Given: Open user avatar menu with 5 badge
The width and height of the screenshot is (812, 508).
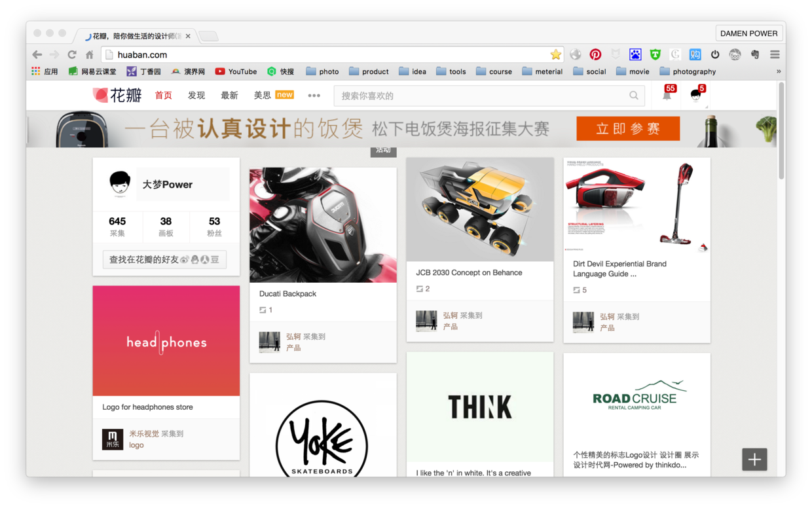Looking at the screenshot, I should click(697, 96).
